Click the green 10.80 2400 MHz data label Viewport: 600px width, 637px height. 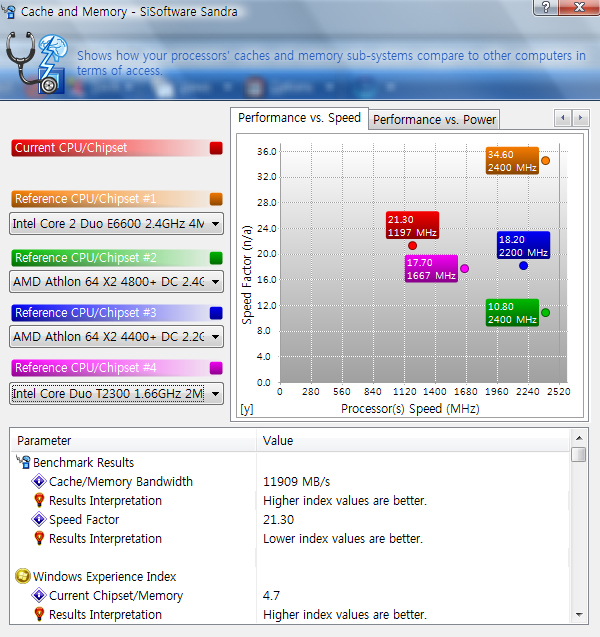(x=512, y=313)
